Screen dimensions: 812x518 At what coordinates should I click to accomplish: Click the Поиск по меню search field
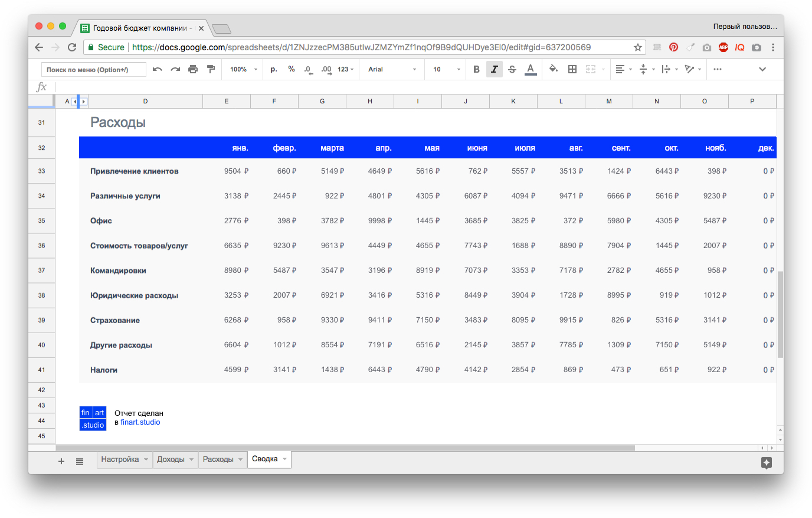(93, 70)
